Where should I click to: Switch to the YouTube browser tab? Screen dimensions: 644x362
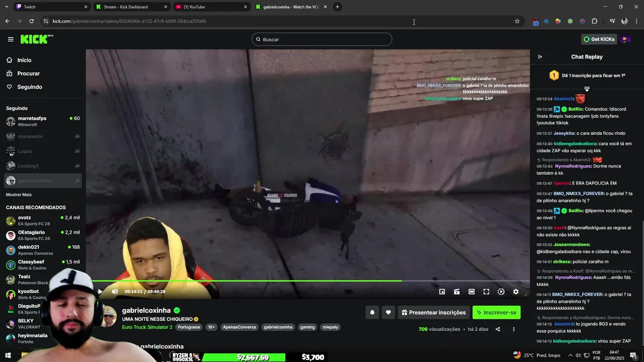[x=211, y=7]
